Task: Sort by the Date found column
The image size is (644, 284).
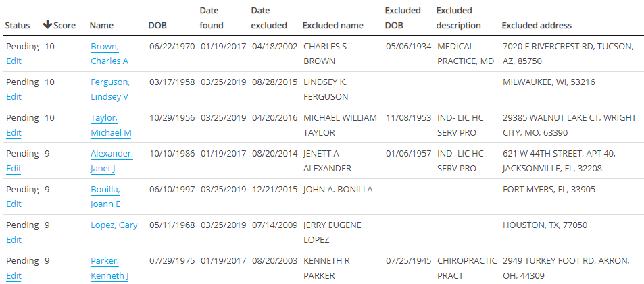Action: (212, 18)
